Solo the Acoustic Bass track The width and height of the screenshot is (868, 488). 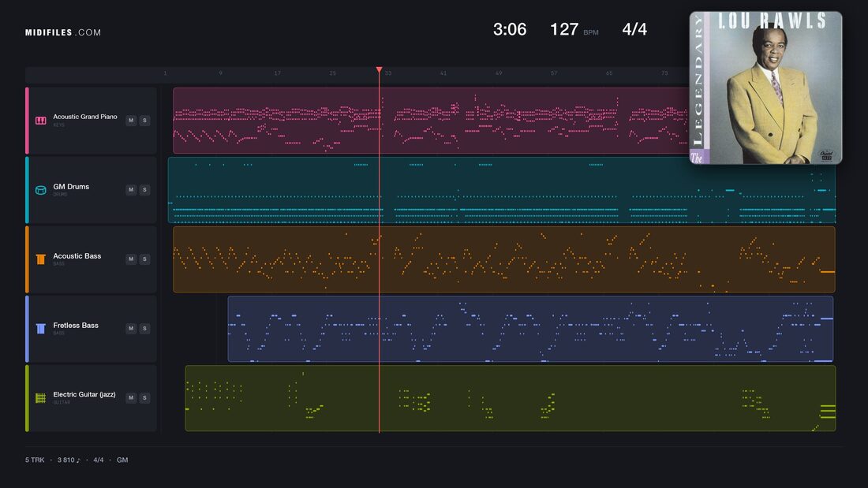[144, 259]
